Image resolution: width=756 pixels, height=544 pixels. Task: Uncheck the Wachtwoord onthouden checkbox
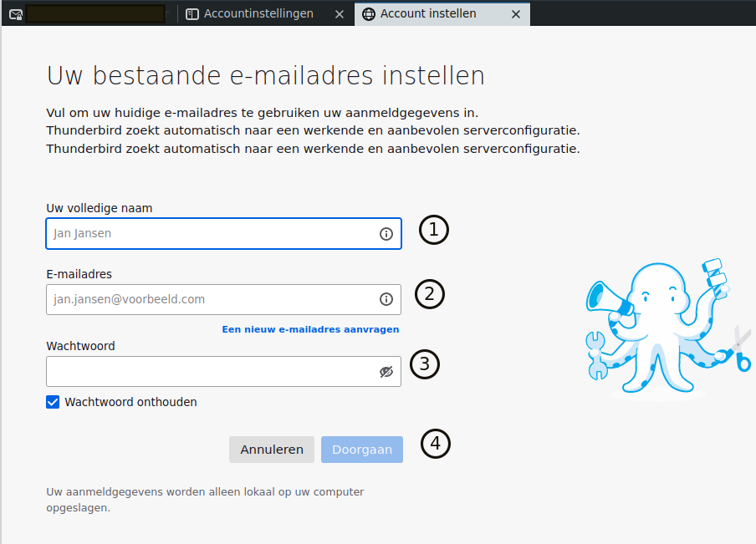(x=53, y=402)
